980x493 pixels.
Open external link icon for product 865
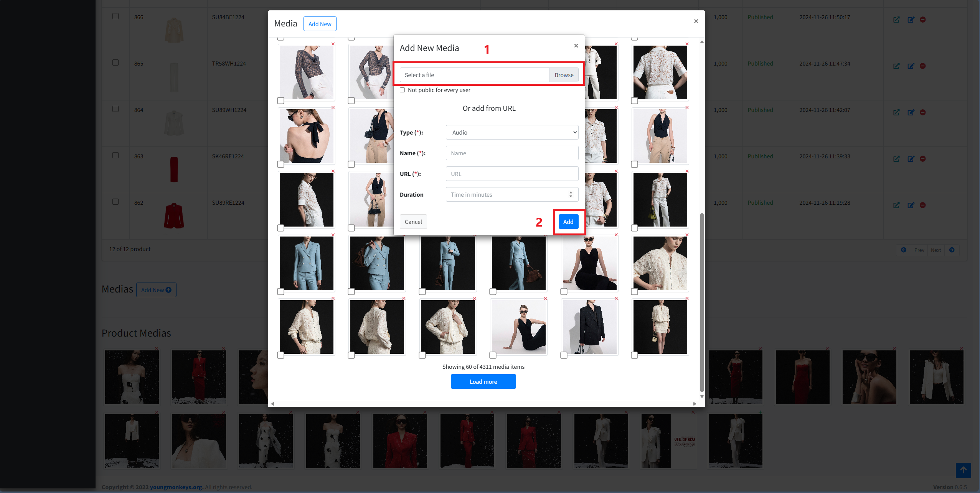pos(896,66)
